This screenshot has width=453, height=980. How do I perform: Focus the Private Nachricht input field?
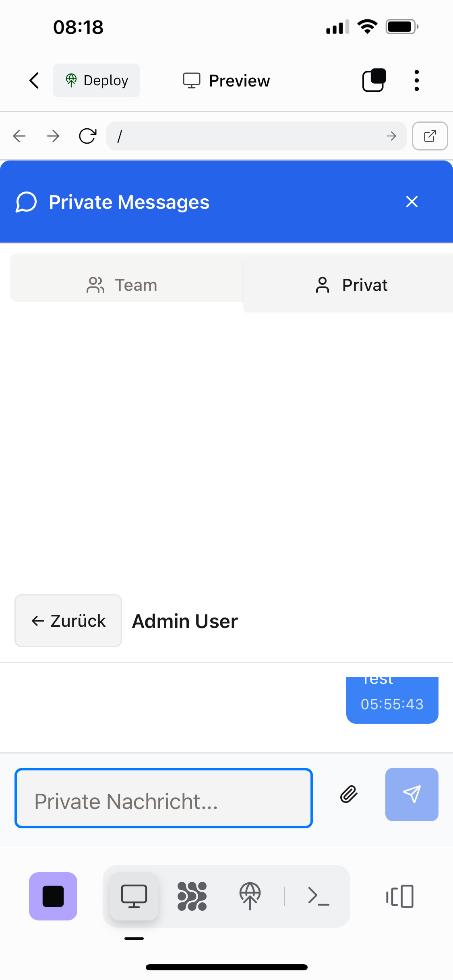pyautogui.click(x=163, y=798)
